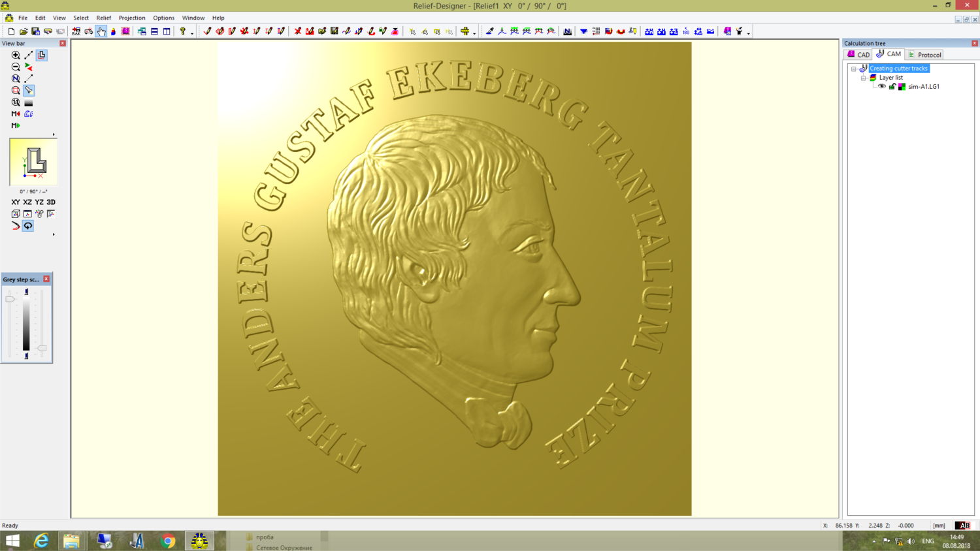980x551 pixels.
Task: Click the L-shape orientation preview thumbnail
Action: pyautogui.click(x=33, y=162)
